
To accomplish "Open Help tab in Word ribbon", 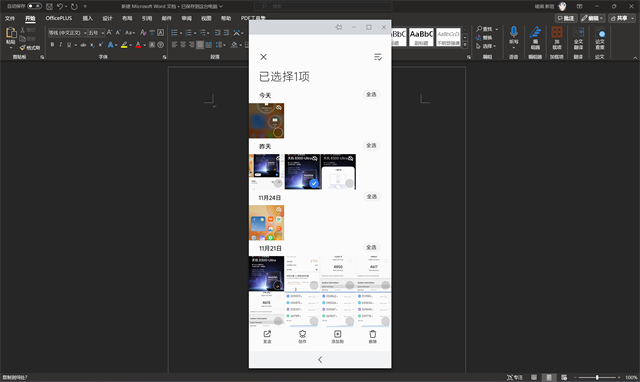I will [226, 18].
